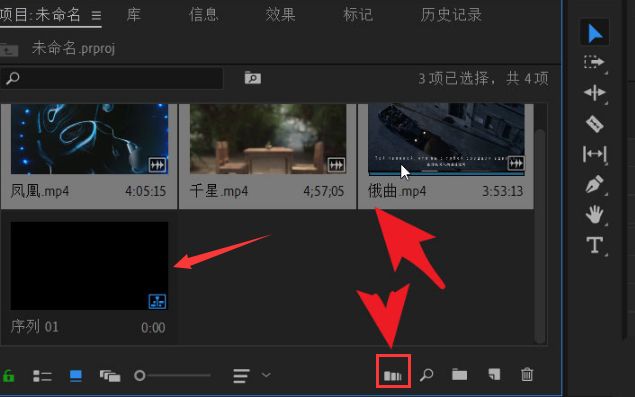Viewport: 635px width, 397px height.
Task: Switch to the 标记 tab
Action: [358, 15]
